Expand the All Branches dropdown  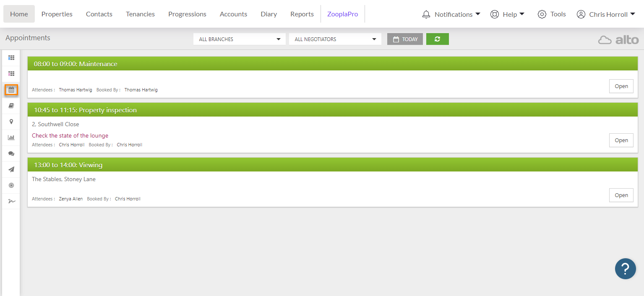[x=240, y=39]
